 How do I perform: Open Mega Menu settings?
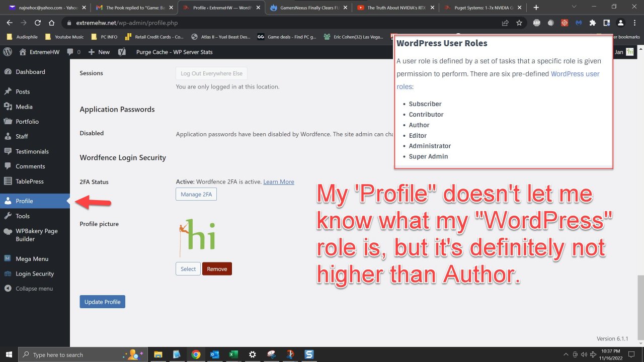pos(32,259)
